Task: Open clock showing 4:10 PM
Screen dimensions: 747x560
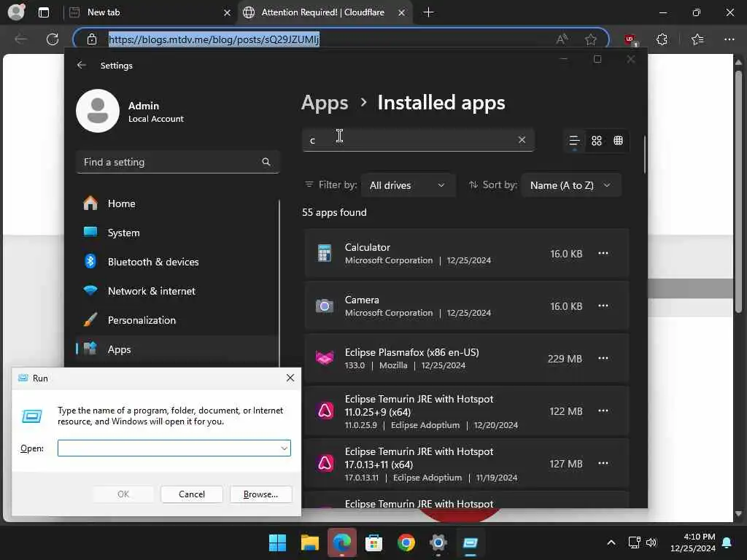Action: click(x=693, y=542)
